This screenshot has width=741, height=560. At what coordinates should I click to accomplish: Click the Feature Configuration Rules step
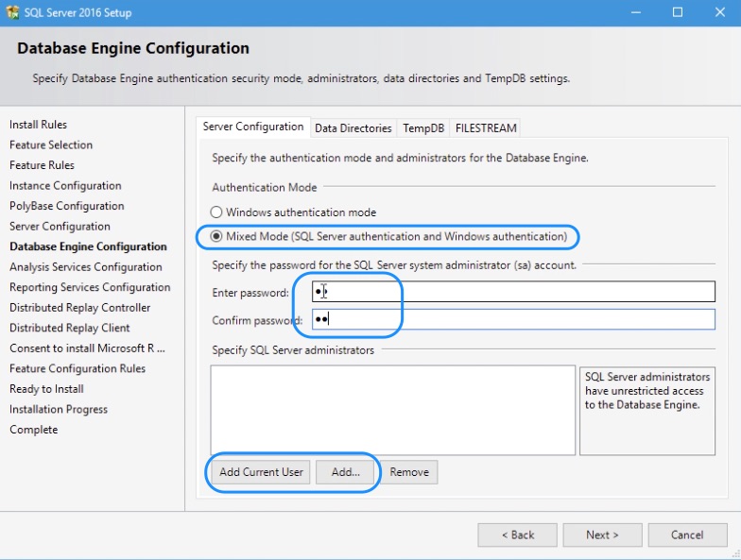pos(78,368)
